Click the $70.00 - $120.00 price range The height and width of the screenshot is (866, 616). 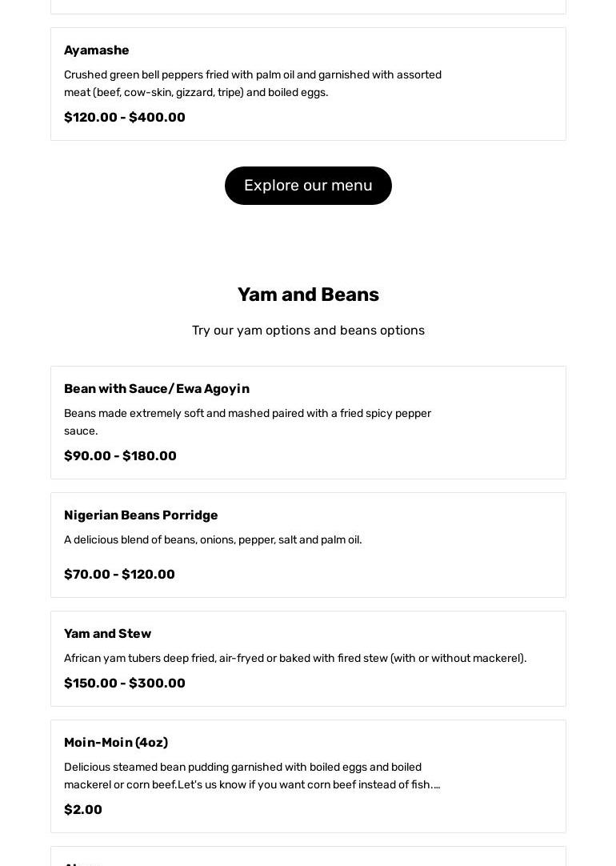(119, 575)
